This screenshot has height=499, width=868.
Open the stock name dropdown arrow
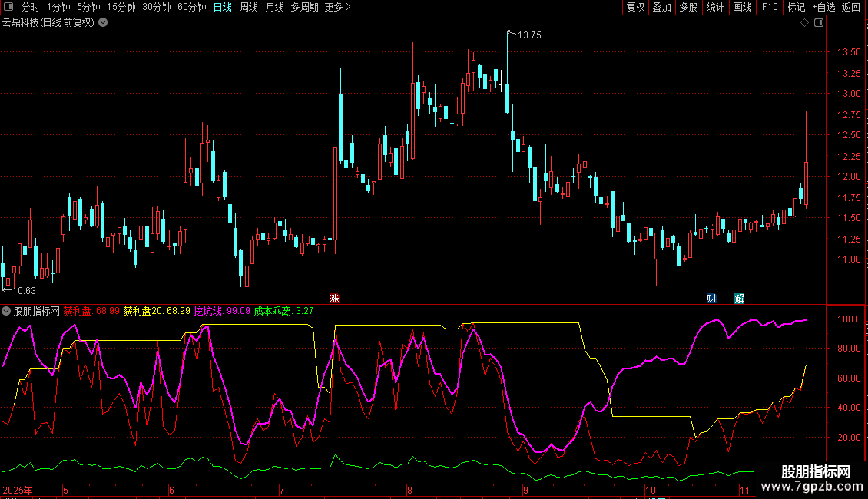103,22
